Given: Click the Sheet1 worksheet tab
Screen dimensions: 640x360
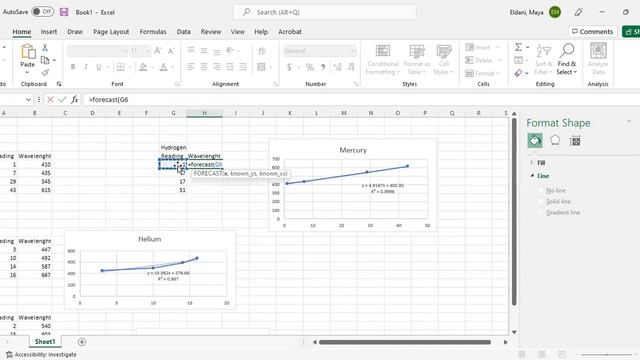Looking at the screenshot, I should pos(45,342).
